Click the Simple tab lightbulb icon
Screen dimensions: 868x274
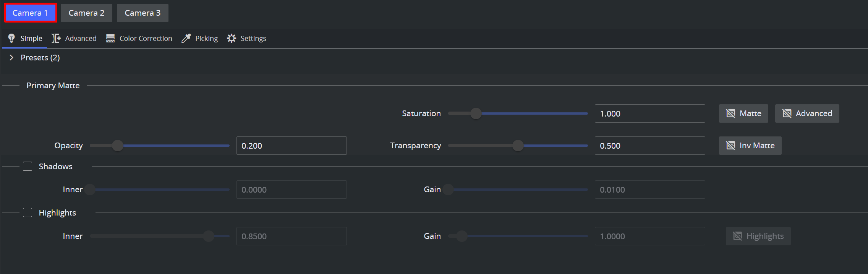click(x=11, y=38)
